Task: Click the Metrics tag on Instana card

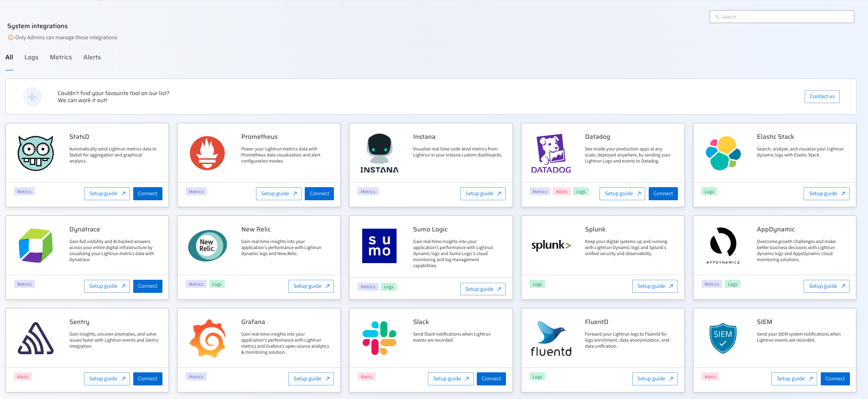Action: click(x=368, y=192)
